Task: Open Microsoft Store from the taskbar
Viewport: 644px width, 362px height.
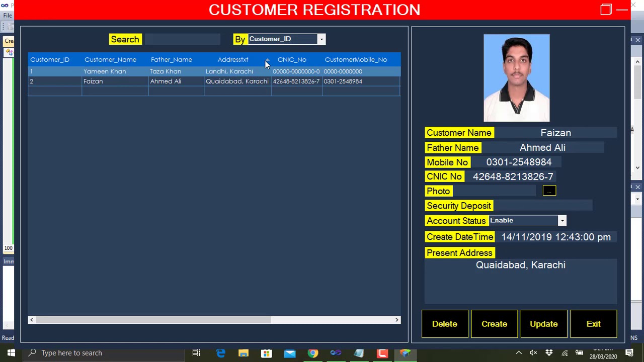Action: 267,353
